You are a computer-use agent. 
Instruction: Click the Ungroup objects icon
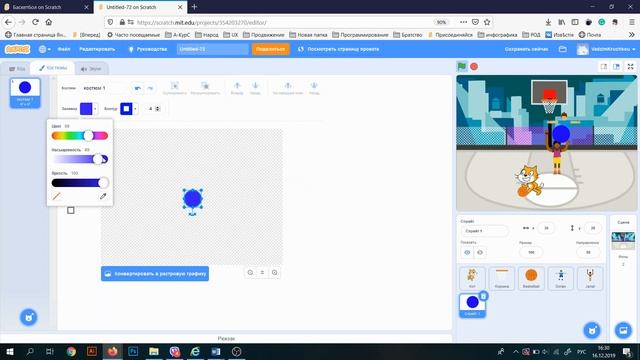click(x=205, y=88)
